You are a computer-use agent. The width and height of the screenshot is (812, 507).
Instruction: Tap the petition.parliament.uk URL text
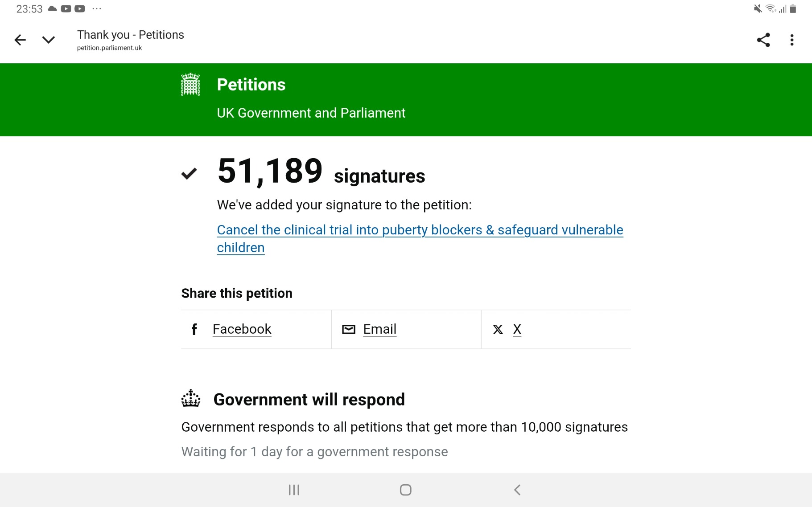click(109, 48)
